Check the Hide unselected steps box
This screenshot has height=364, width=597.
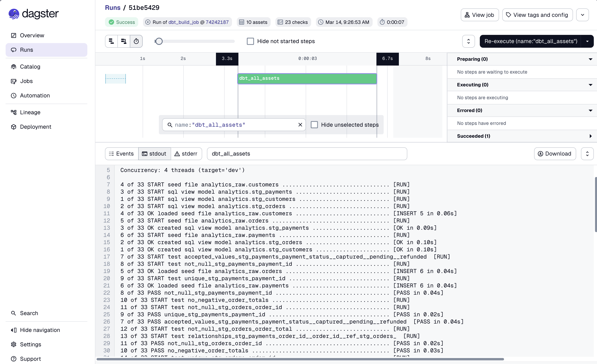point(314,124)
